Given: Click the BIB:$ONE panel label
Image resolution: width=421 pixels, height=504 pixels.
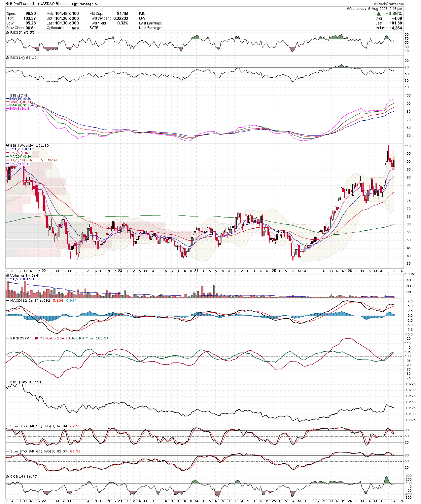Looking at the screenshot, I should coord(19,96).
